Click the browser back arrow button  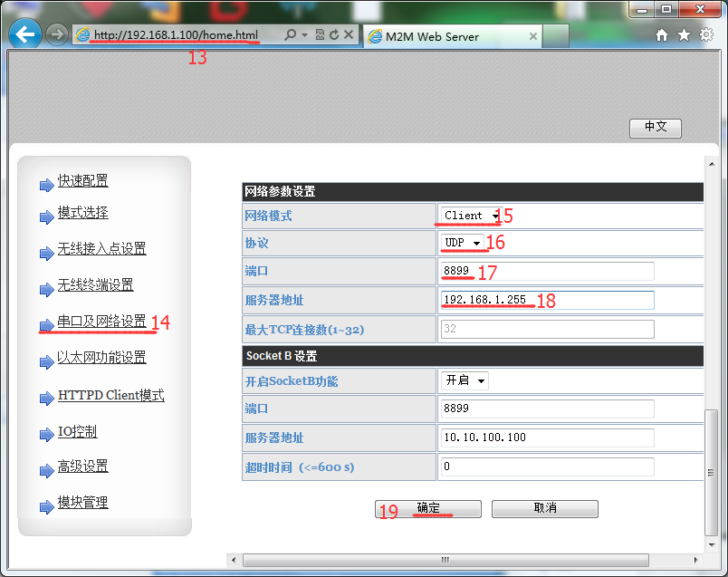[x=24, y=35]
